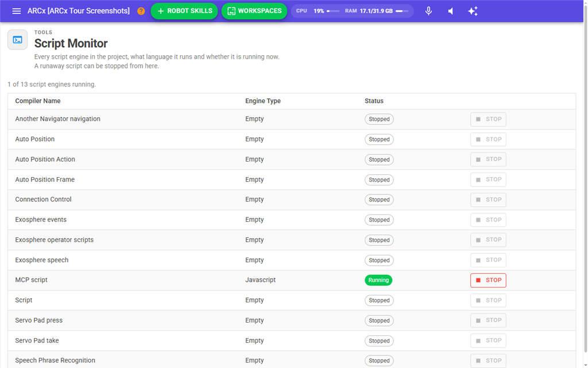
Task: Click the Auto Position Frame name
Action: tap(45, 179)
